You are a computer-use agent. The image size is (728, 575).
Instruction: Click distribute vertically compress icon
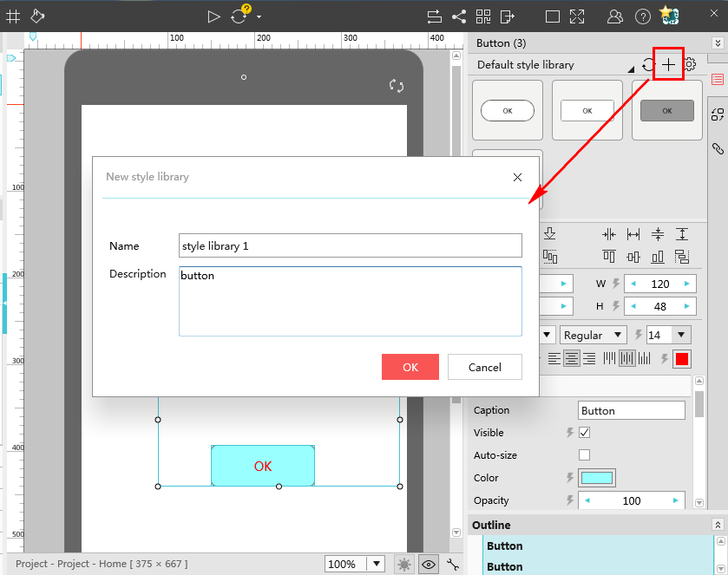click(658, 234)
